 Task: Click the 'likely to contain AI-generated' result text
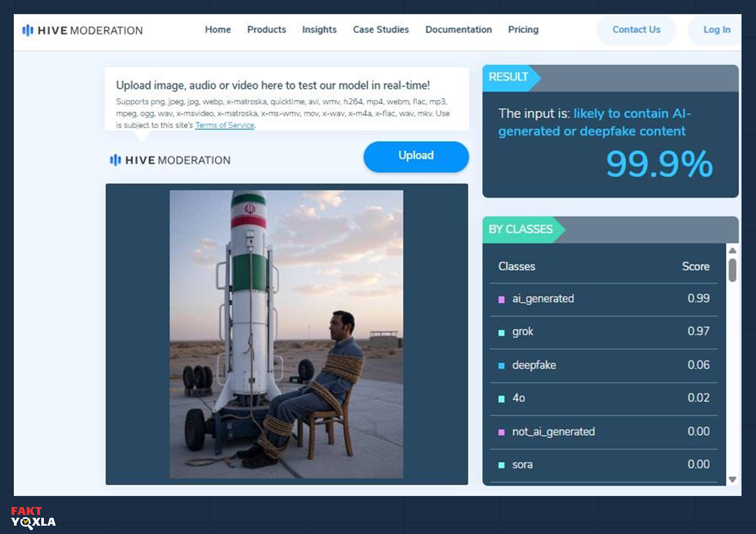pyautogui.click(x=594, y=122)
